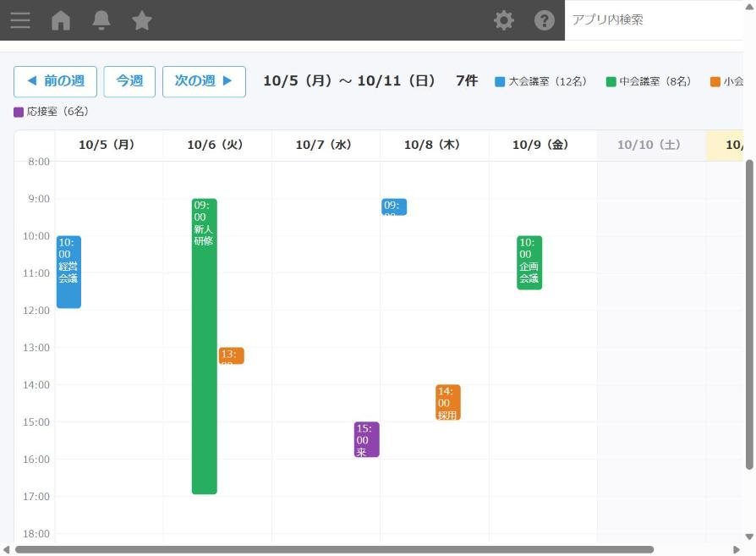Open the 15:00 purple event on Wednesday
This screenshot has width=756, height=556.
(x=366, y=439)
